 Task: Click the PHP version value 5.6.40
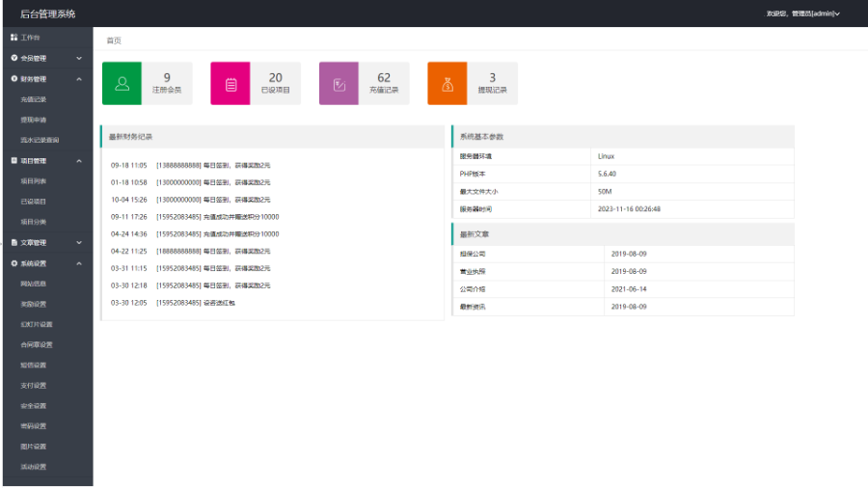(x=607, y=174)
